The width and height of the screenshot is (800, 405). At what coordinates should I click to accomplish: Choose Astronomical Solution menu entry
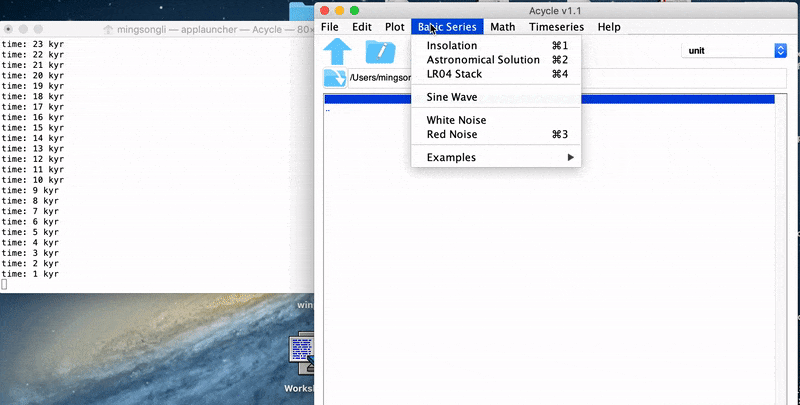[x=496, y=60]
